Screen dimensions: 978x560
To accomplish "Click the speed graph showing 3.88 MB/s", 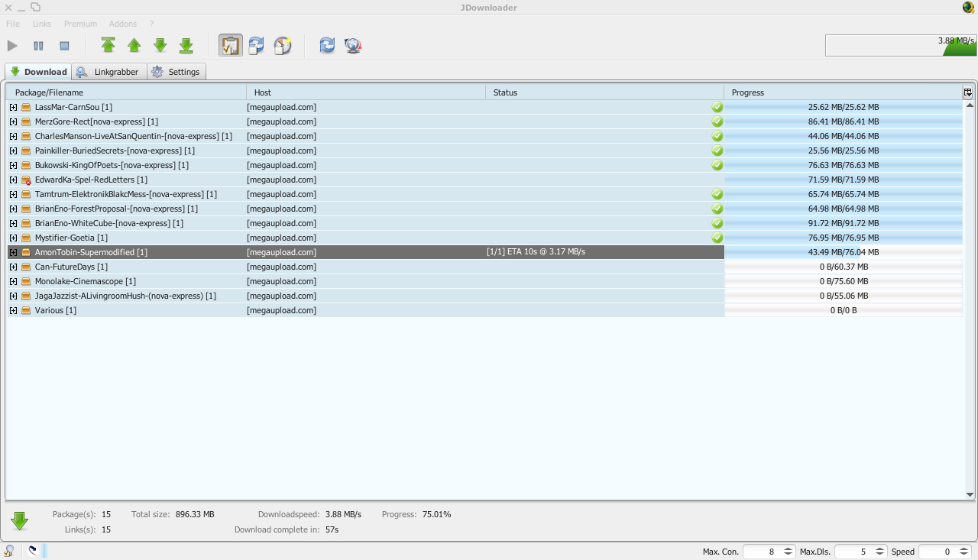I will point(901,45).
